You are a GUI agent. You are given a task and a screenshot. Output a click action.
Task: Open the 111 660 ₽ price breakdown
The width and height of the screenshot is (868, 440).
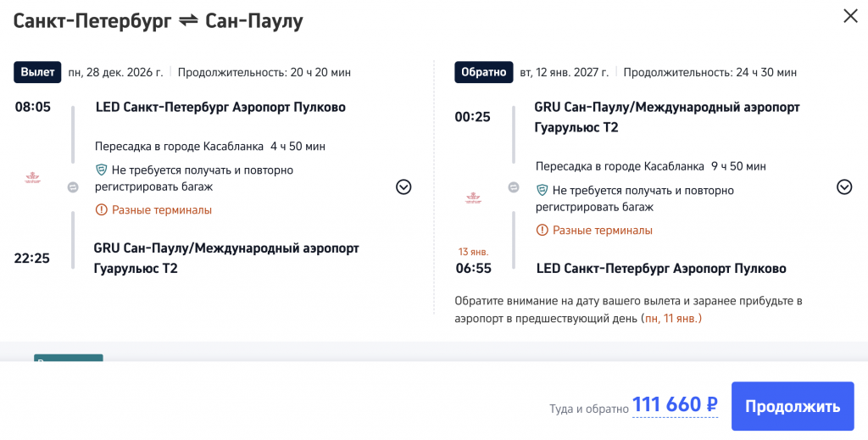[x=675, y=406]
